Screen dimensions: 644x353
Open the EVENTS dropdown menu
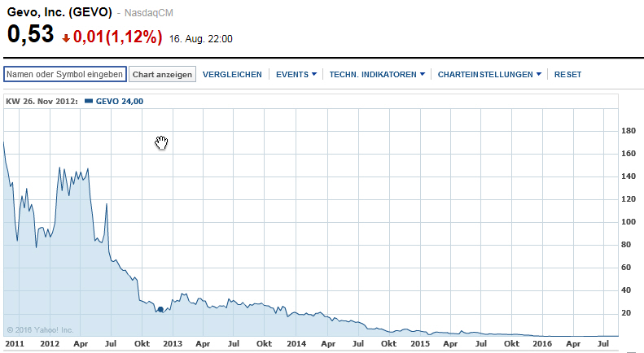pyautogui.click(x=296, y=75)
